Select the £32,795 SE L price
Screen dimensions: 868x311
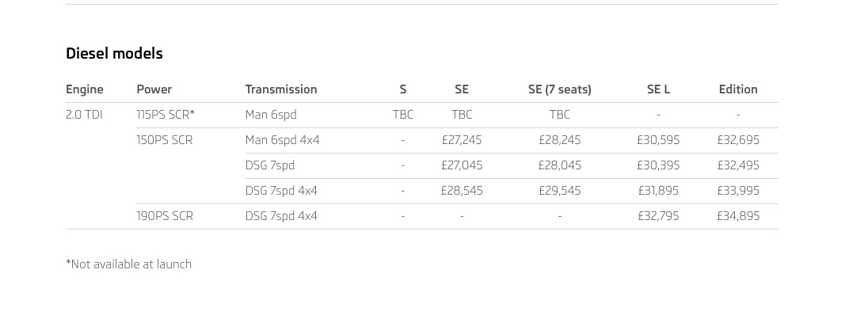(658, 216)
